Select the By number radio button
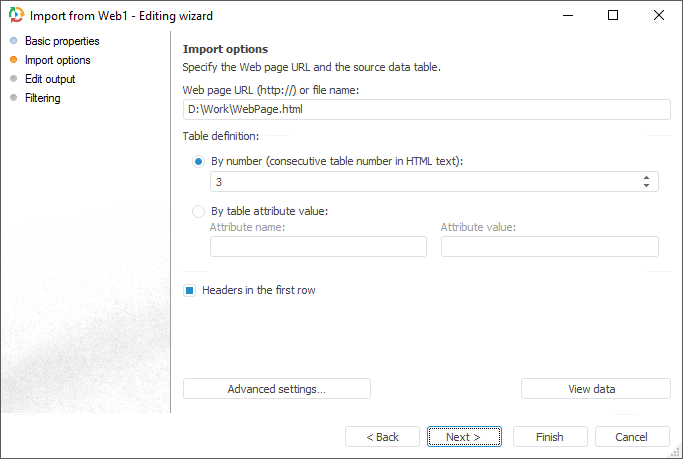 (x=198, y=161)
